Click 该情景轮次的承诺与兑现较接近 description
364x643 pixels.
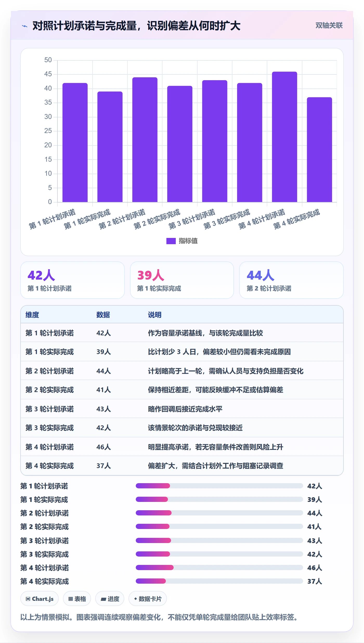click(195, 428)
